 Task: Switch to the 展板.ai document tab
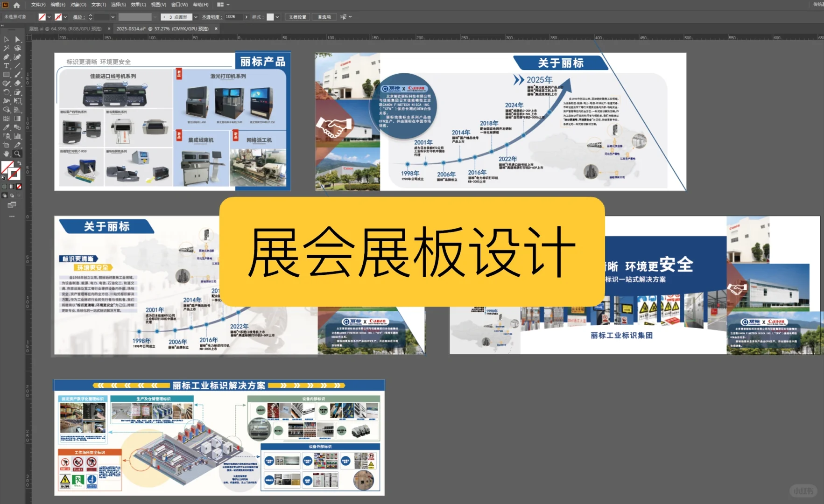click(65, 28)
